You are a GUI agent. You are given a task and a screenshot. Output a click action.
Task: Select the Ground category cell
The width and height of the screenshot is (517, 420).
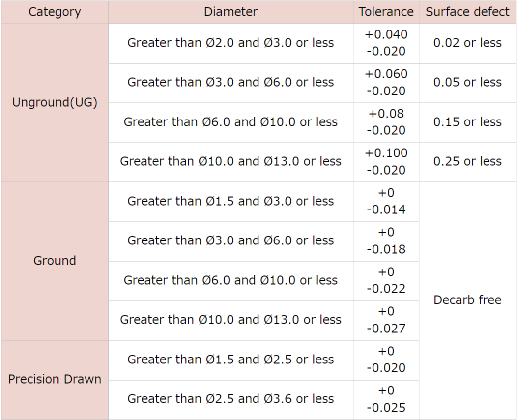tap(55, 261)
